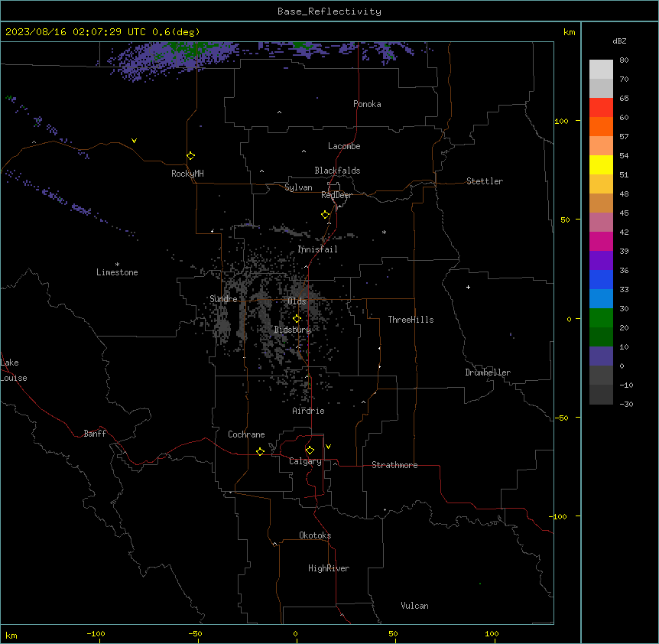Click the km unit label in the top bar
The width and height of the screenshot is (659, 644).
pyautogui.click(x=569, y=32)
